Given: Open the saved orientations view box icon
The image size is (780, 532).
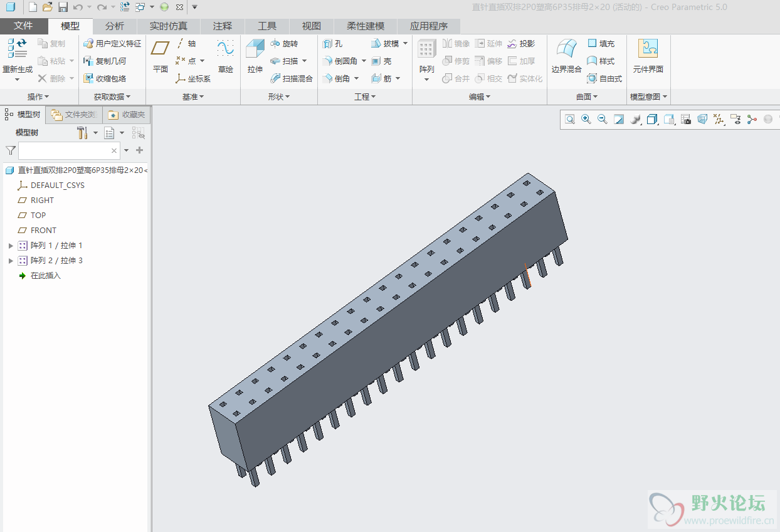Looking at the screenshot, I should (x=669, y=119).
